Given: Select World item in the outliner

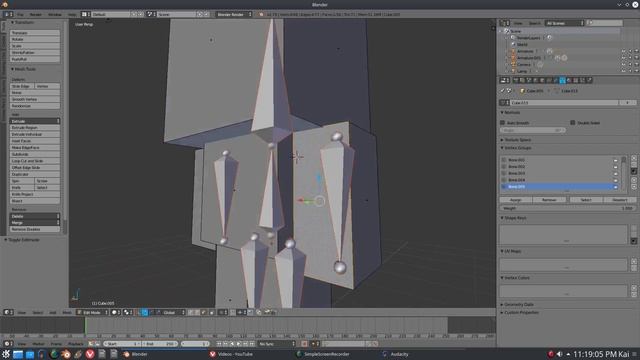Looking at the screenshot, I should coord(522,44).
